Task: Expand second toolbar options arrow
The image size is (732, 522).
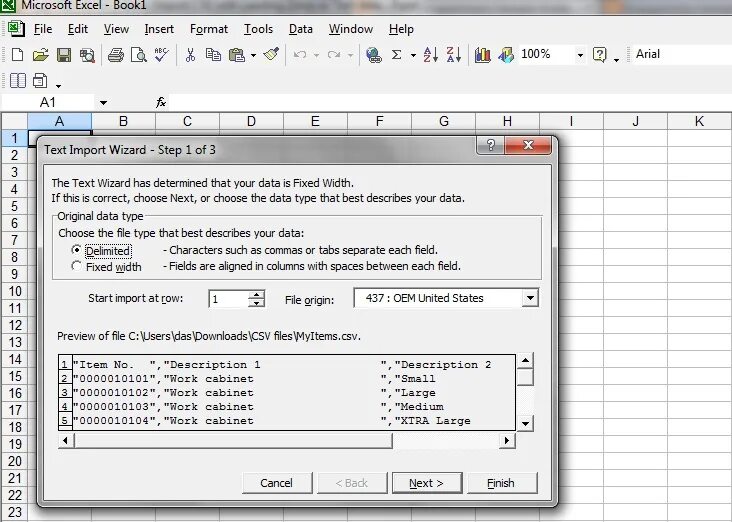Action: (58, 85)
